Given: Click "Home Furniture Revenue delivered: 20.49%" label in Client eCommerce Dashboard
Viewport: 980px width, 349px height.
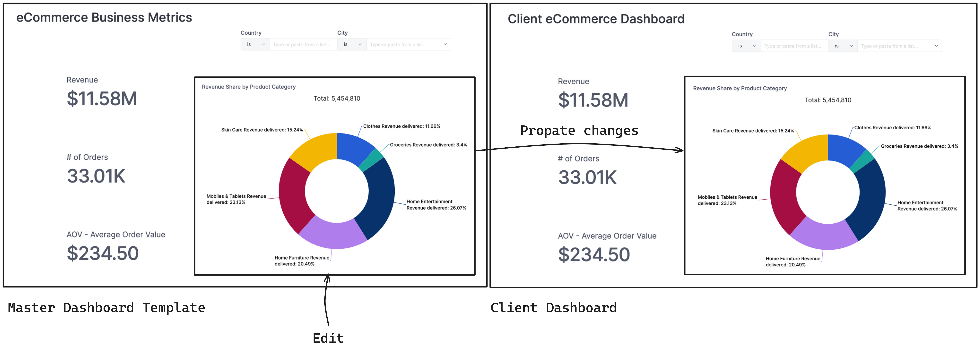Looking at the screenshot, I should coord(793,262).
